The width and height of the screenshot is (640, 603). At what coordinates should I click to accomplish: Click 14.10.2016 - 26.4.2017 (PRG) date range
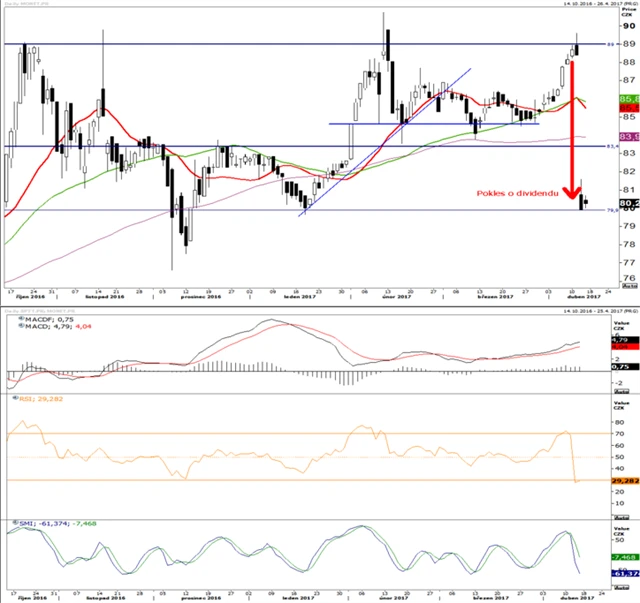click(600, 3)
